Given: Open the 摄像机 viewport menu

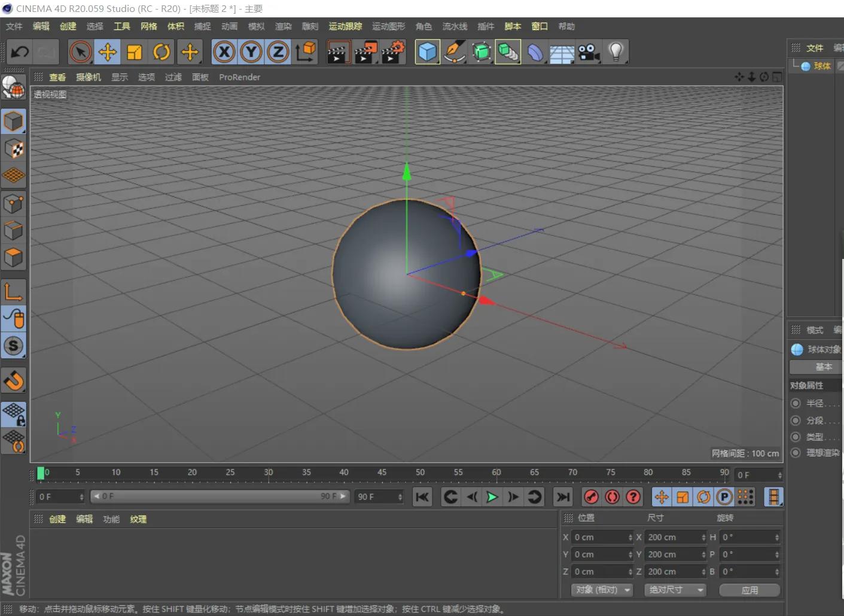Looking at the screenshot, I should 89,77.
